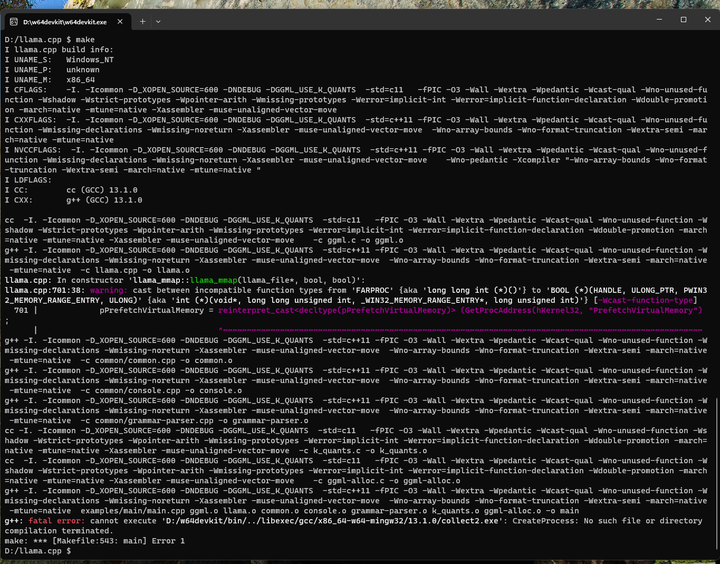Image resolution: width=720 pixels, height=564 pixels.
Task: Click 'I llama.cpp build info:' line
Action: coord(59,50)
